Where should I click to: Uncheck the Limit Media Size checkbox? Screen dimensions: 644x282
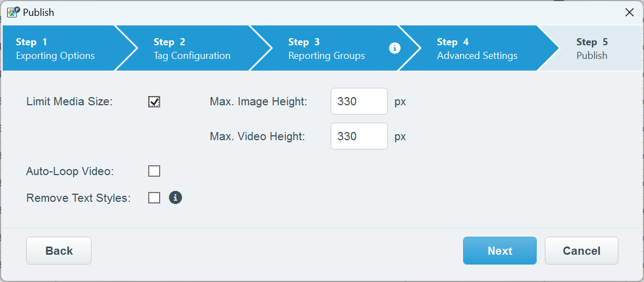[x=154, y=101]
